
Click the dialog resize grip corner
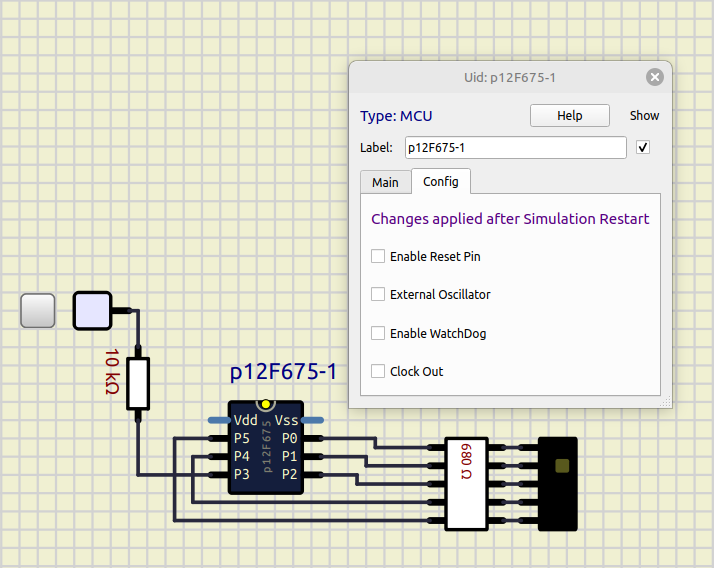[x=666, y=402]
